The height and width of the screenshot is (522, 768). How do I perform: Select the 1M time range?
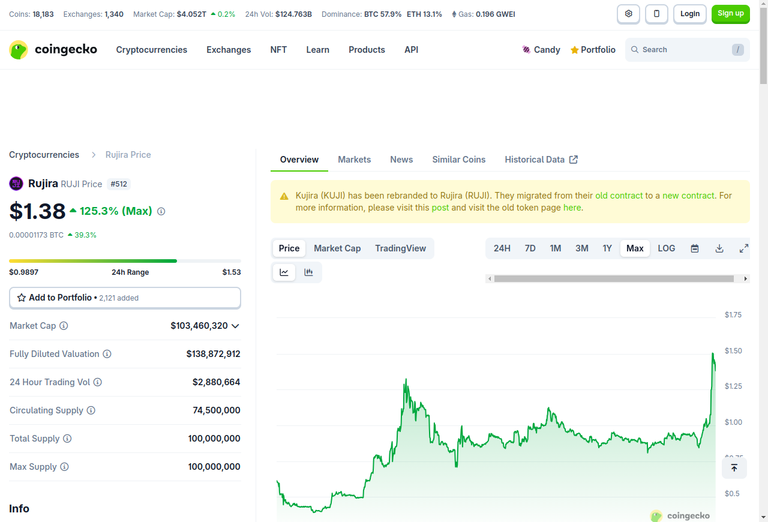[x=555, y=248]
